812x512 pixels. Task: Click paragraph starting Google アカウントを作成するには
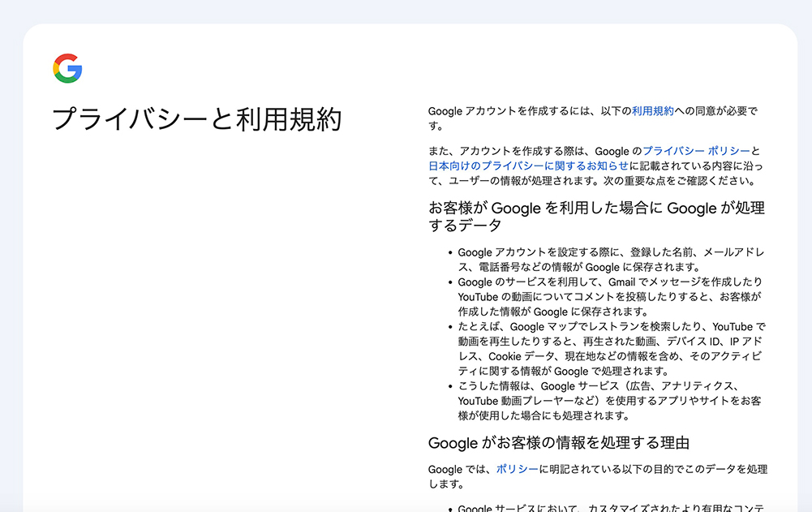[593, 118]
